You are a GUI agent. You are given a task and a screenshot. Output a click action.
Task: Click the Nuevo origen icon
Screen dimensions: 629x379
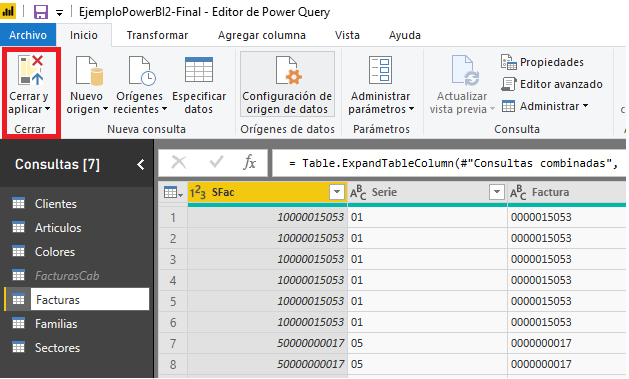(x=89, y=71)
